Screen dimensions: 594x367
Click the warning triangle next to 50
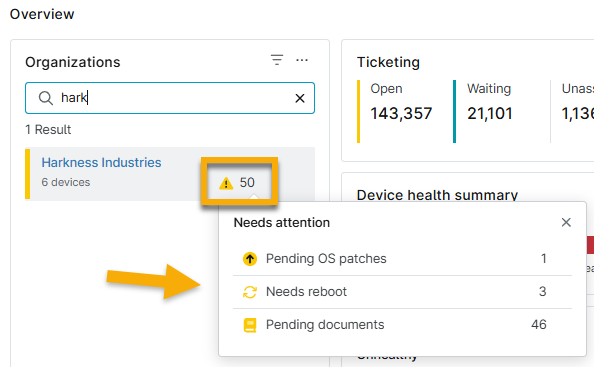tap(226, 183)
